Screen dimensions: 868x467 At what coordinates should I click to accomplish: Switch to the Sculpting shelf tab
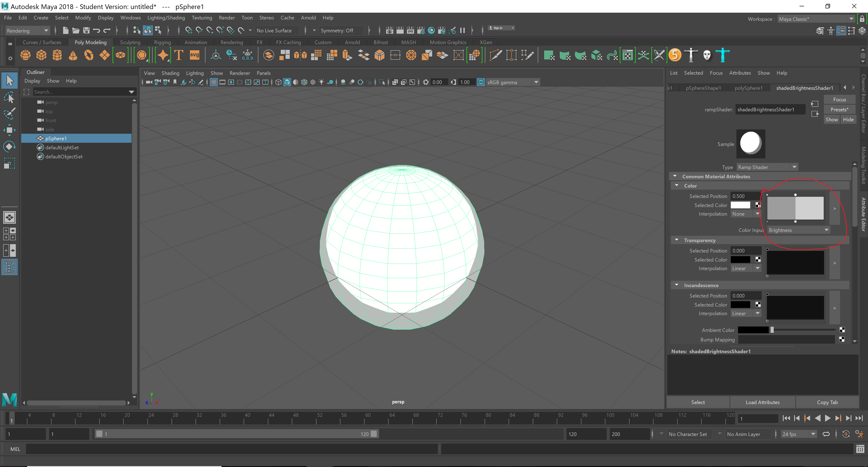point(130,42)
